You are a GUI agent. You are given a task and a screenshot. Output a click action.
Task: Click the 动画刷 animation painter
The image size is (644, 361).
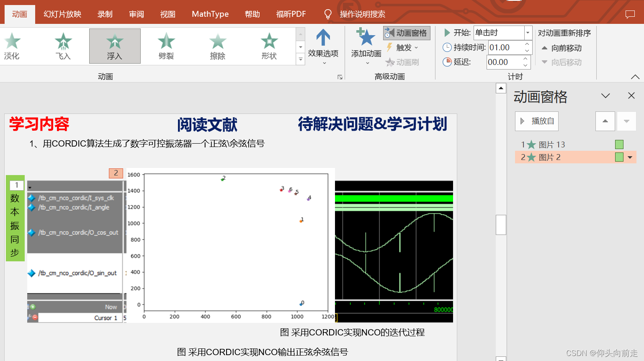pos(402,62)
